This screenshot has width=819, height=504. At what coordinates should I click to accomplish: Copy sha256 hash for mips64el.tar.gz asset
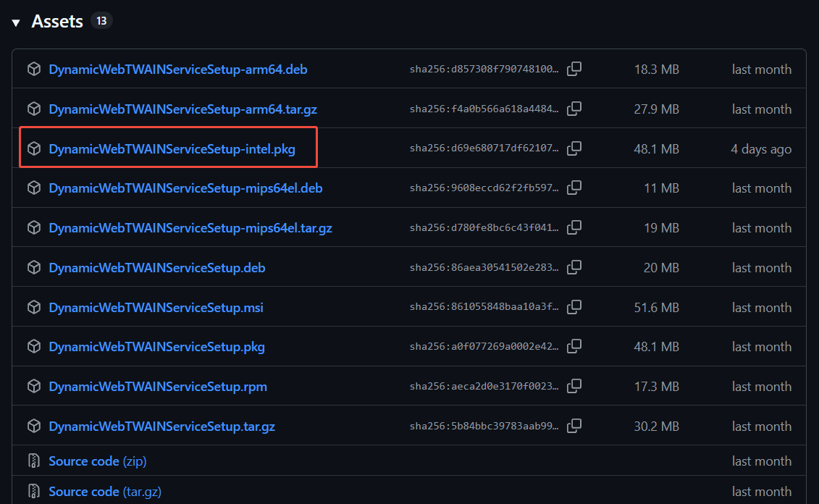coord(574,227)
